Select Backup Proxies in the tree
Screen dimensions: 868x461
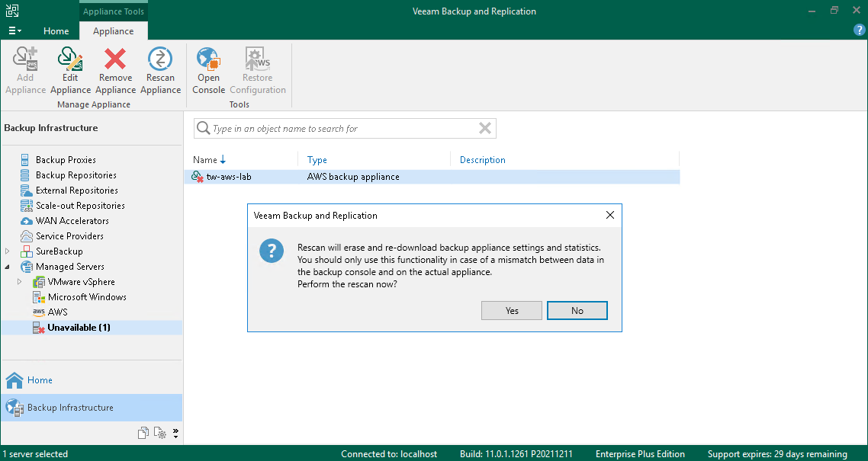tap(66, 160)
